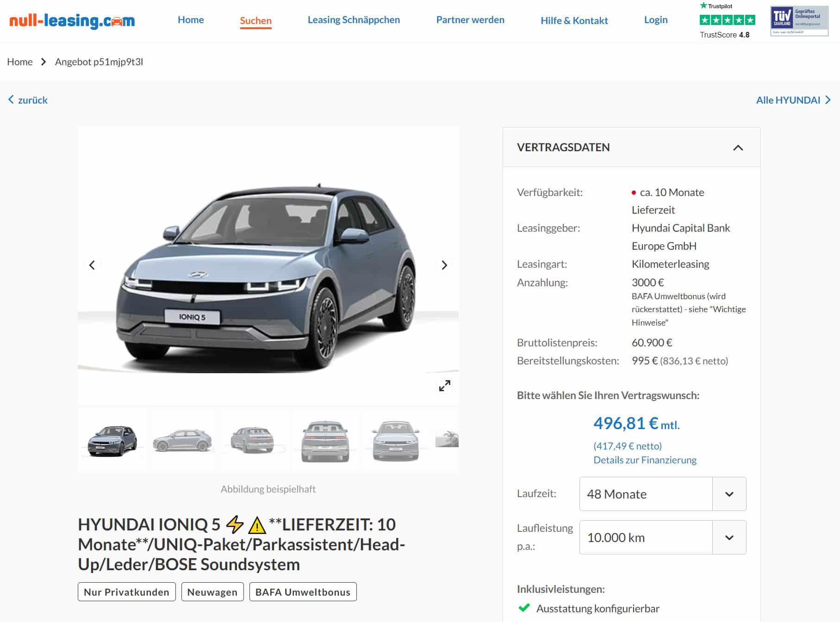Open Partner werden page
The image size is (840, 622).
click(x=470, y=20)
